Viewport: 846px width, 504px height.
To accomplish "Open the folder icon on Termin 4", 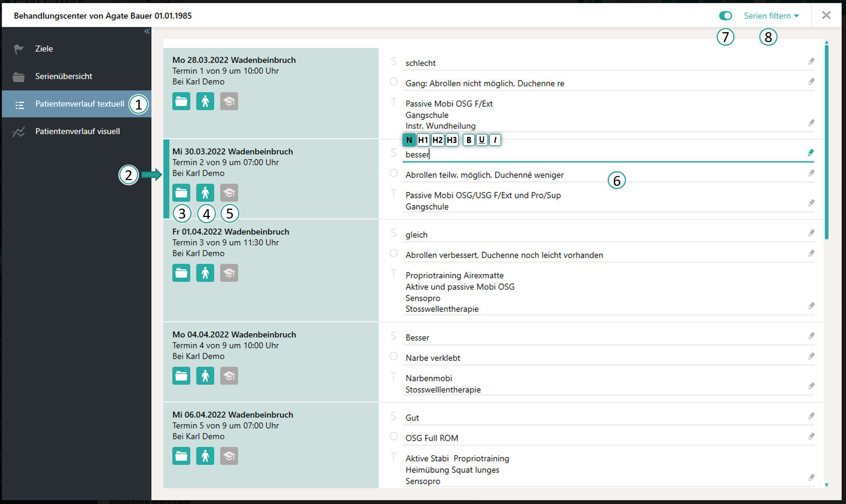I will pos(181,375).
